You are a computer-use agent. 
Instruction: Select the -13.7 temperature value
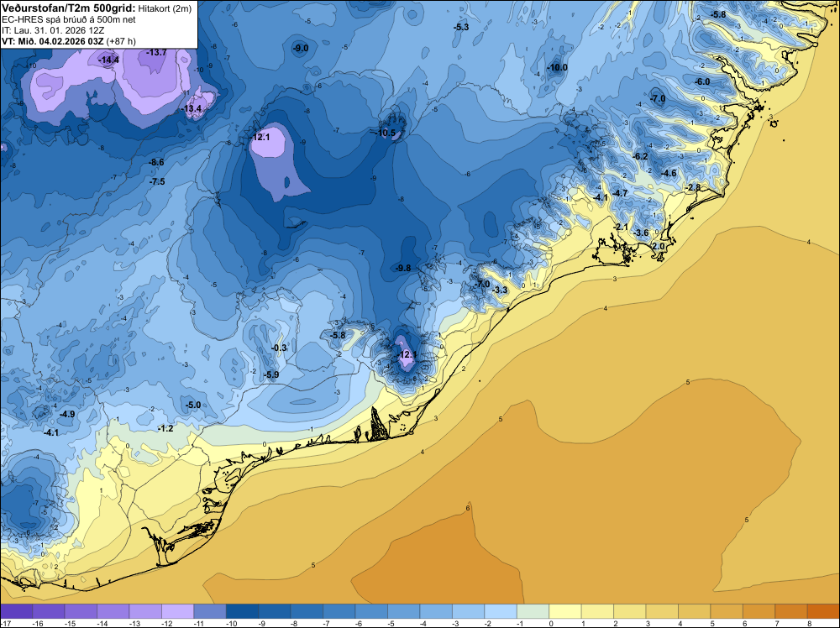pos(156,52)
